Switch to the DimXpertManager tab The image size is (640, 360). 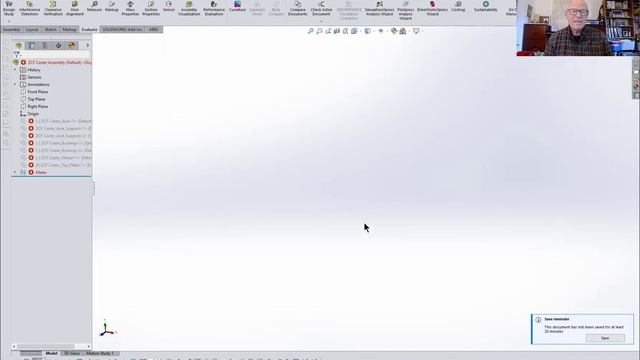pos(58,45)
